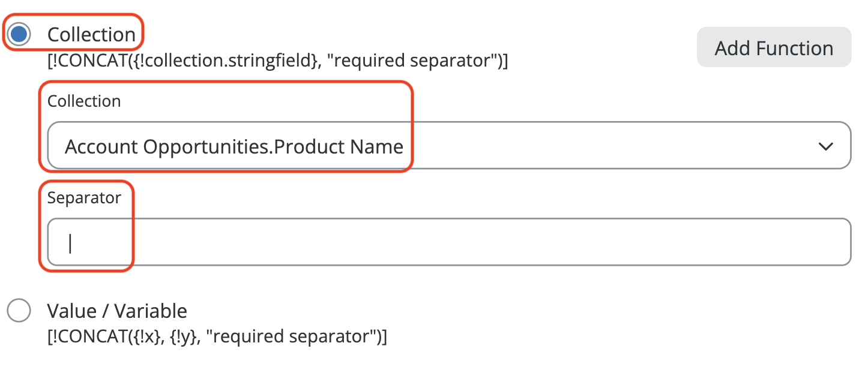Select the Collection radio button

point(19,34)
